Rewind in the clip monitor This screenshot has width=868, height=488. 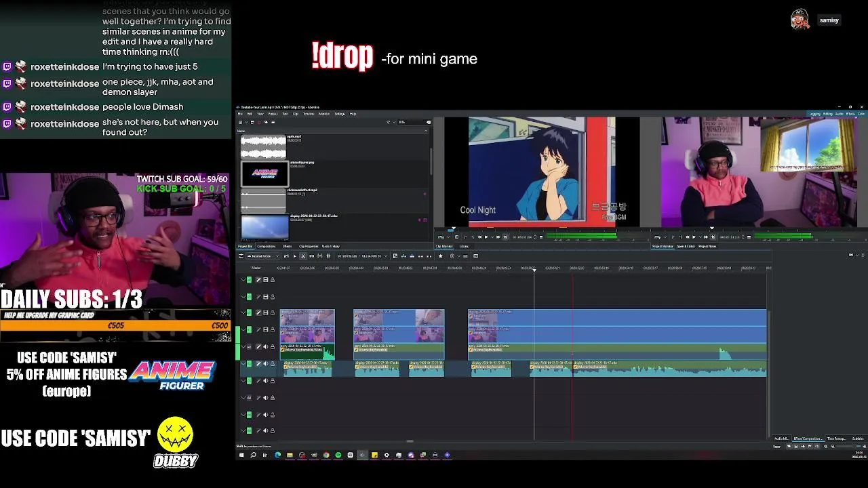coord(479,237)
